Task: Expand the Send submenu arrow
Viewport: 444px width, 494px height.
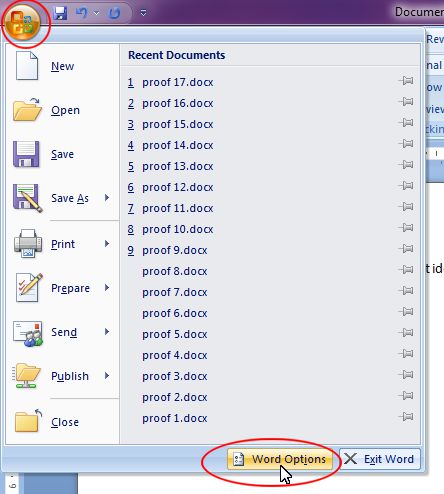Action: click(x=107, y=332)
